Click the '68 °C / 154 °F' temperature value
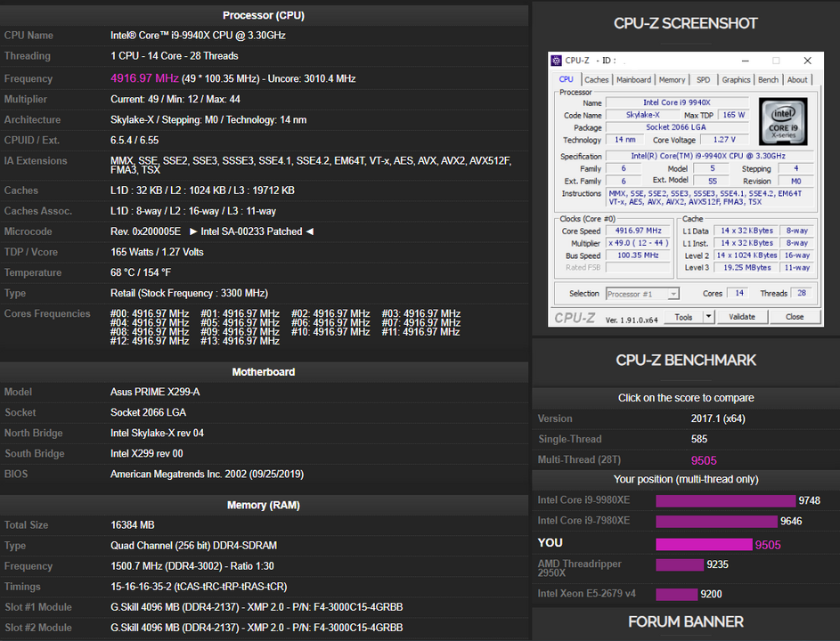Screen dimensions: 840x641 (141, 272)
